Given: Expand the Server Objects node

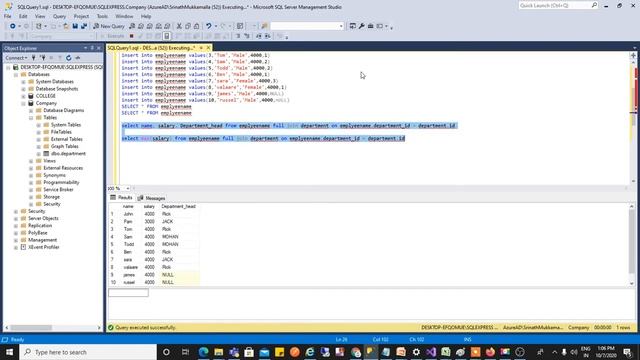Looking at the screenshot, I should coord(16,218).
